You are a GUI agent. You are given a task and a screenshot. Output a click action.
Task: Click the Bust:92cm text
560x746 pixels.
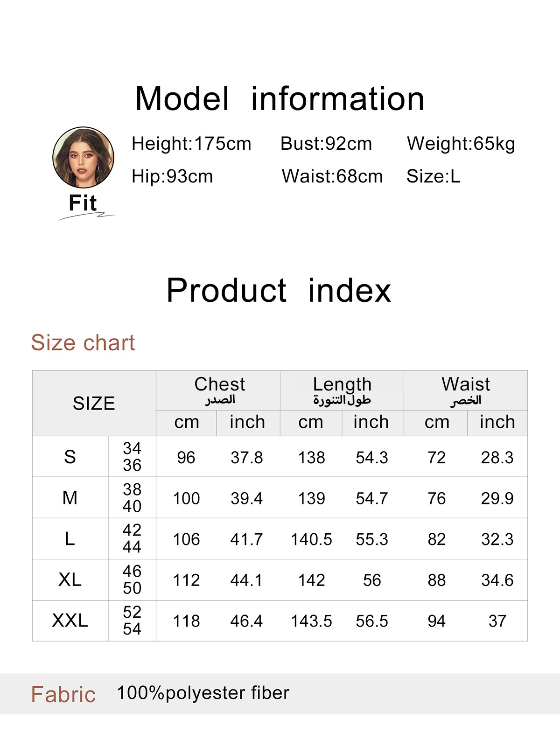click(x=326, y=144)
